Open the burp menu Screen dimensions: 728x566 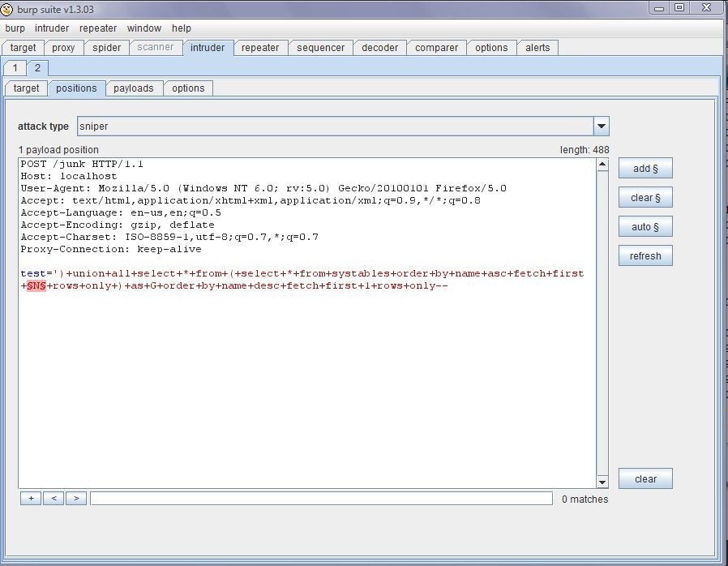(x=15, y=28)
